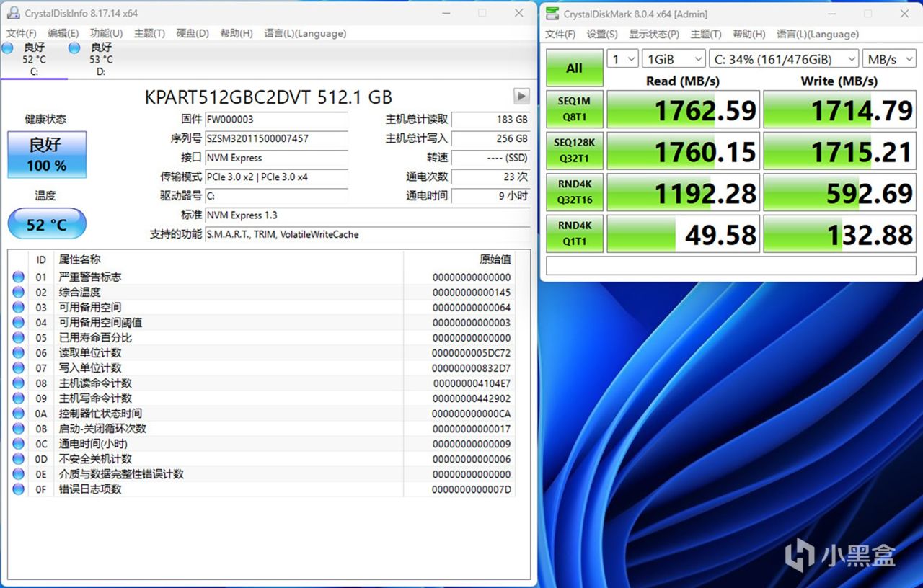This screenshot has width=923, height=588.
Task: Click status dot for attribute 0F 错误日志项数
Action: 18,489
